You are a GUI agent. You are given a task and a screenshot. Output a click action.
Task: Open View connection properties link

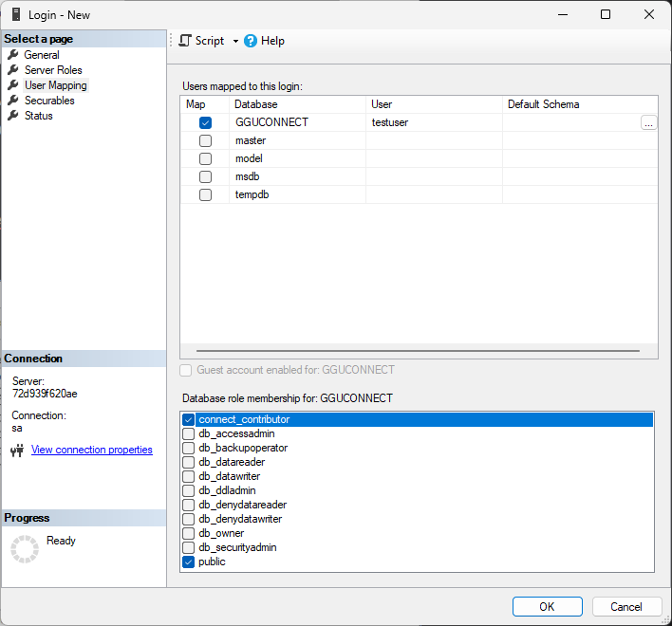pyautogui.click(x=91, y=450)
